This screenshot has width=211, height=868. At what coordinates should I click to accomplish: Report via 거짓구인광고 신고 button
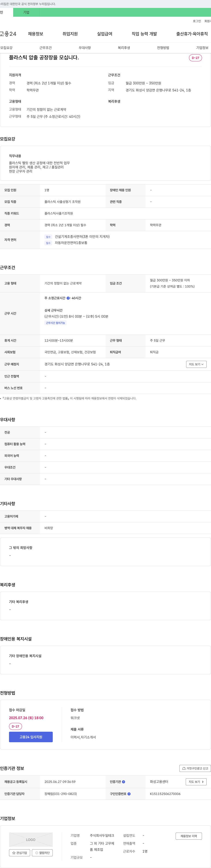click(195, 768)
